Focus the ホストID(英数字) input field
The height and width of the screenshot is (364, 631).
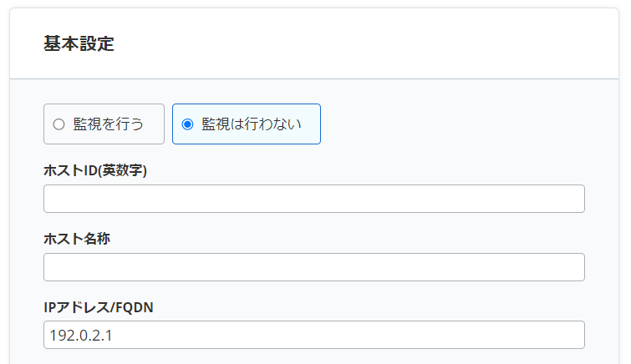[313, 199]
